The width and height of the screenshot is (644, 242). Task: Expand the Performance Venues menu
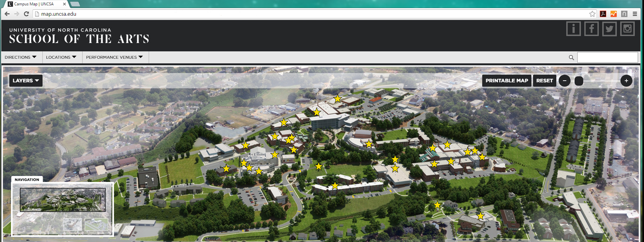click(114, 57)
